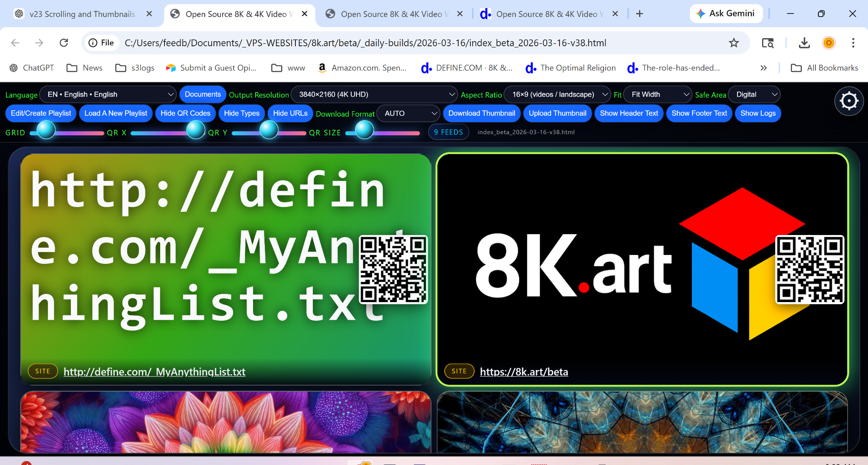This screenshot has width=868, height=465.
Task: Open the Output Resolution dropdown
Action: coord(374,95)
